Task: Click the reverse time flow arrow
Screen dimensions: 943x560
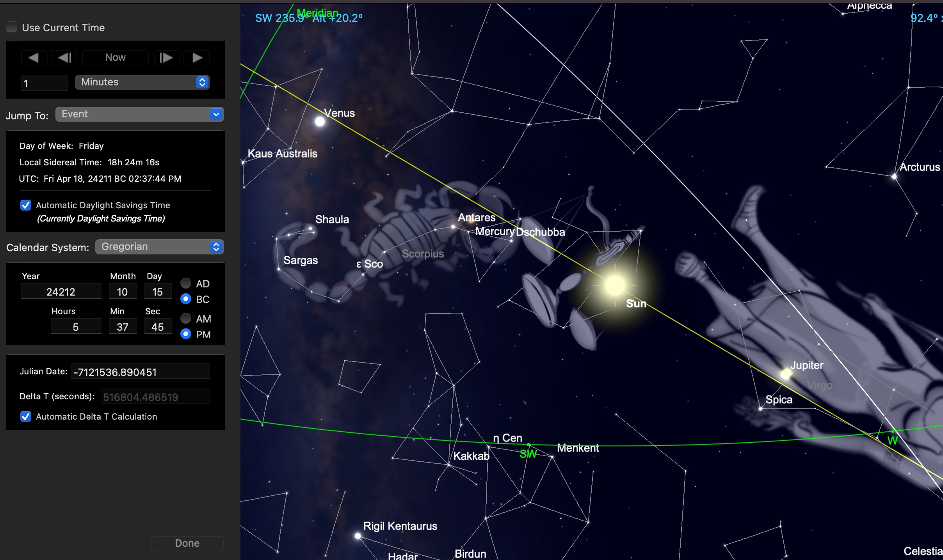Action: 34,58
